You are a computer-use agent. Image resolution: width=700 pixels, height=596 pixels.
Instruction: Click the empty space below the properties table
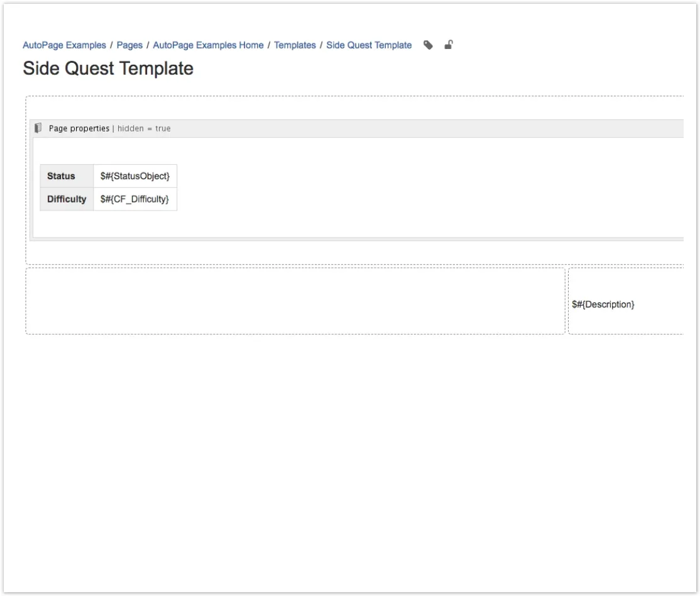tap(251, 224)
